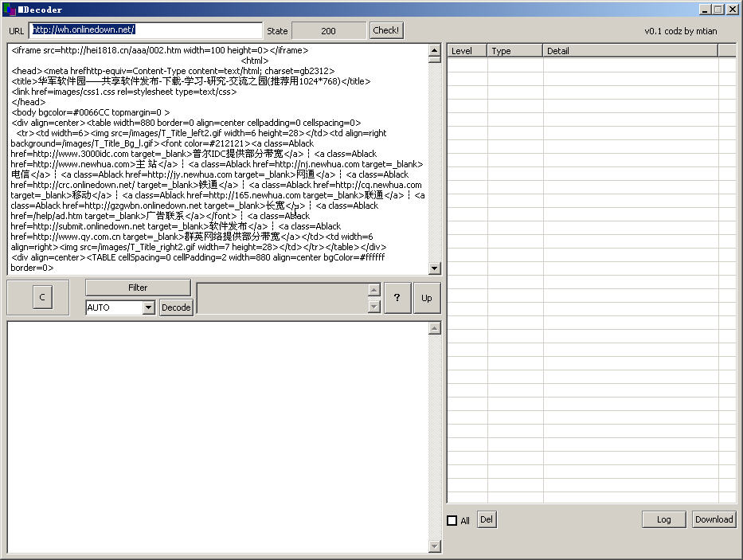Open the Log button
The image size is (743, 560).
click(x=663, y=519)
